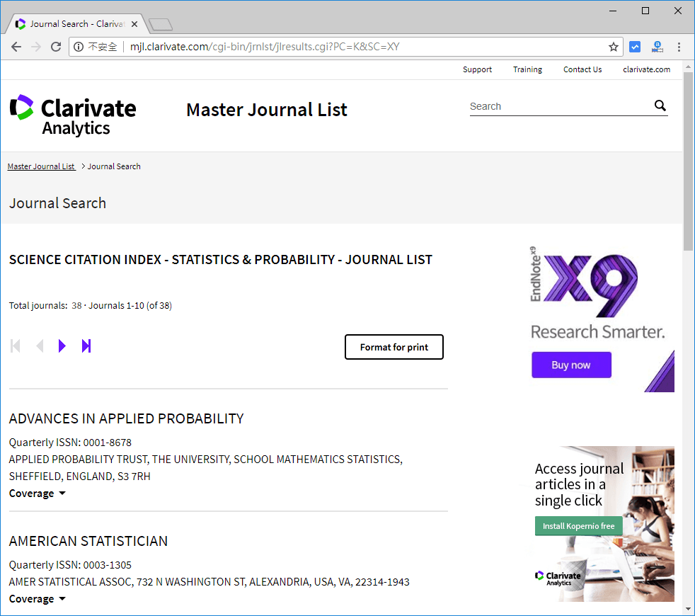
Task: Click the Clarivate Analytics logo
Action: (x=73, y=115)
